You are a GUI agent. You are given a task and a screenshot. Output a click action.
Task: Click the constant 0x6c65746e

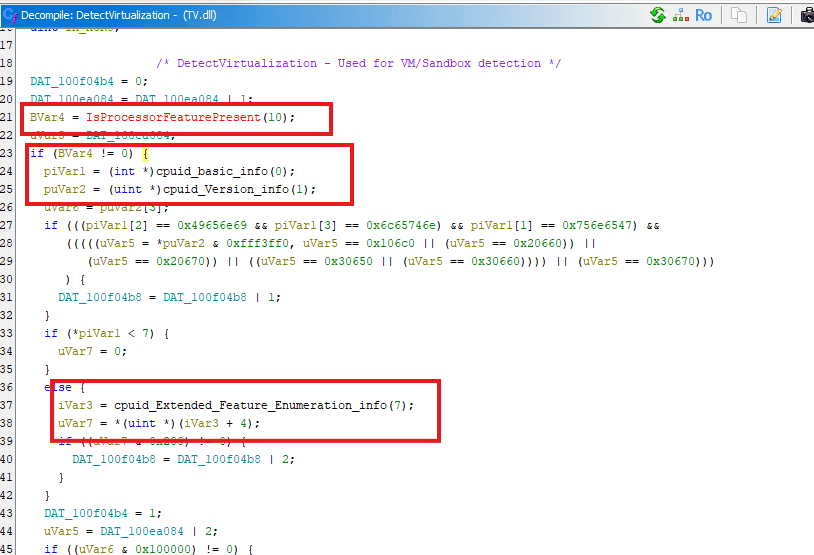401,225
